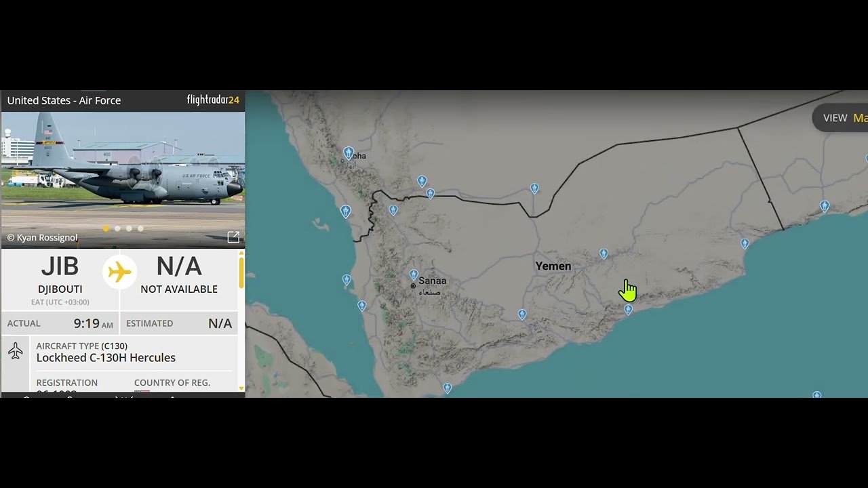
Task: Click the Kyan Rossignol photo credit
Action: [42, 238]
